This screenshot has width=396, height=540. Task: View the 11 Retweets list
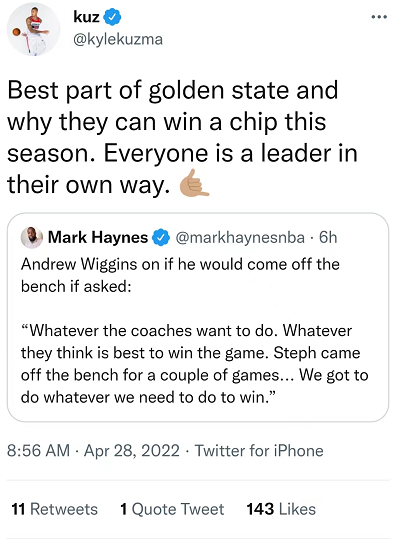[x=54, y=509]
